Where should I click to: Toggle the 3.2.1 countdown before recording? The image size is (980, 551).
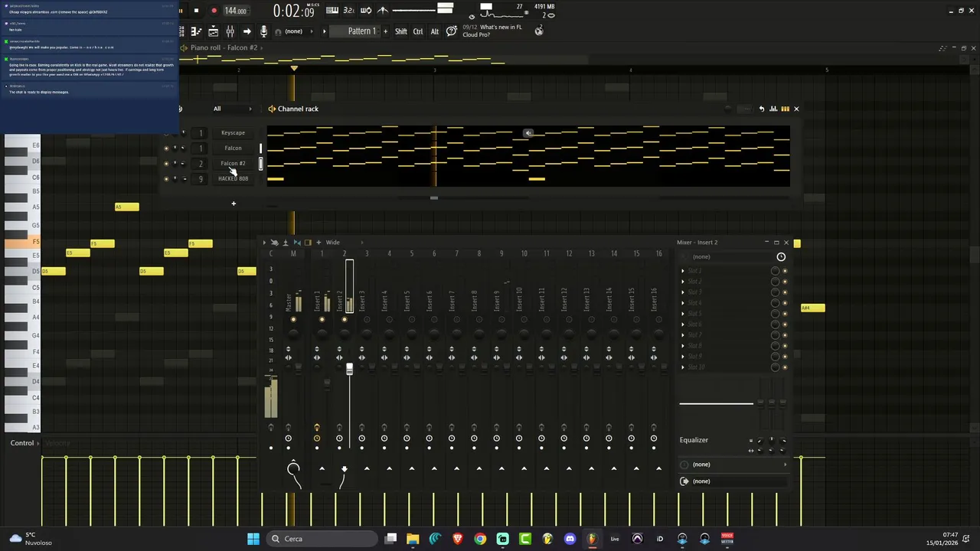point(349,10)
